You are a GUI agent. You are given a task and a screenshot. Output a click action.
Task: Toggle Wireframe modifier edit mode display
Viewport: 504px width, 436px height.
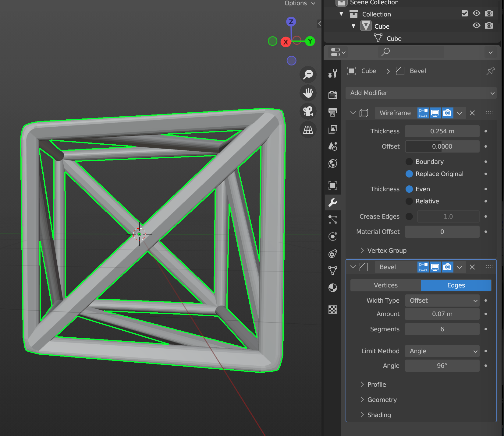[x=423, y=113]
